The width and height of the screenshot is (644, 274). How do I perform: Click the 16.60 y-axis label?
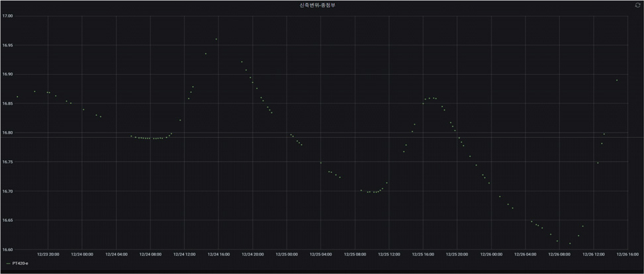7,250
